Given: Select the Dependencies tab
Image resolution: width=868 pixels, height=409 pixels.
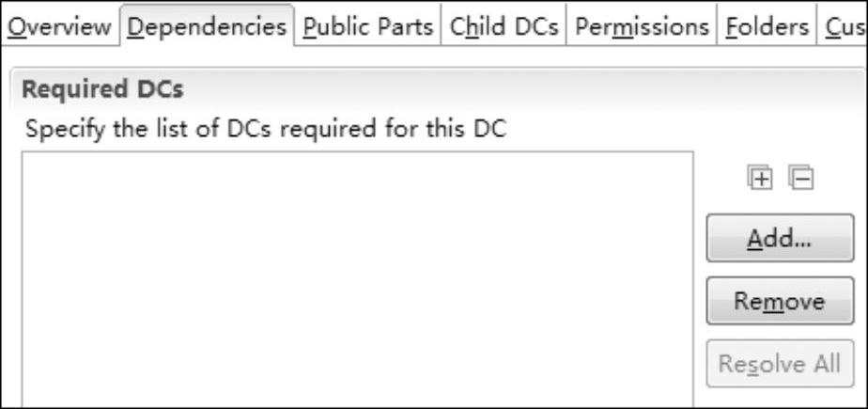Looking at the screenshot, I should pos(207,25).
